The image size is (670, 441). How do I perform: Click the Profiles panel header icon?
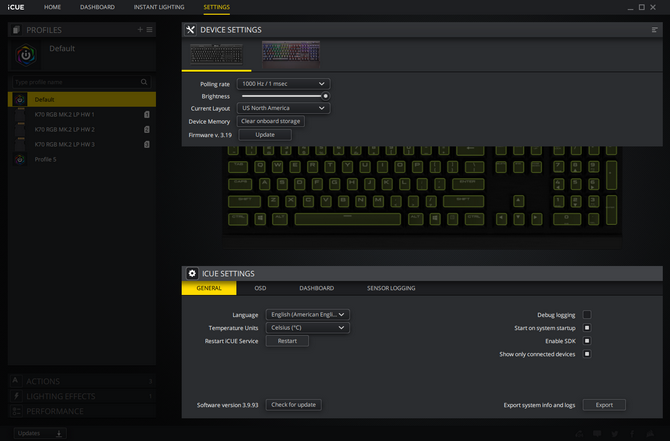(16, 29)
